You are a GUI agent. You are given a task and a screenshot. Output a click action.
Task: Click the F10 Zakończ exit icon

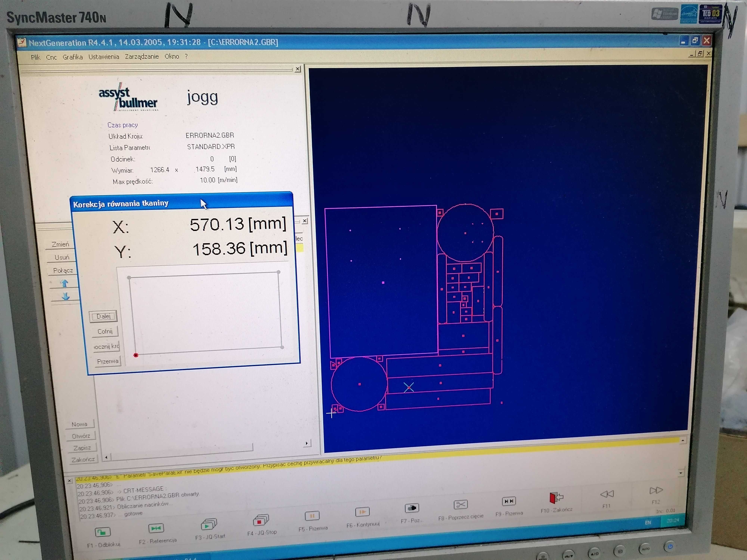[x=556, y=497]
